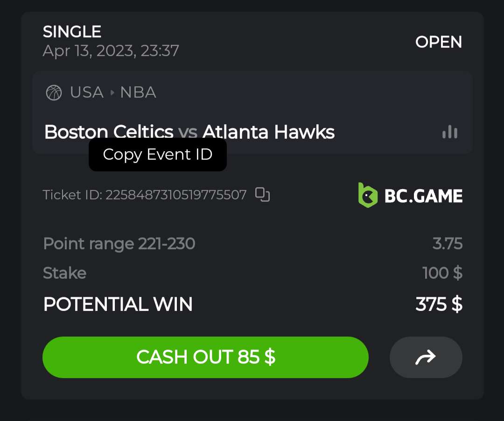Open the NBA league link
This screenshot has width=504, height=421.
pos(138,92)
